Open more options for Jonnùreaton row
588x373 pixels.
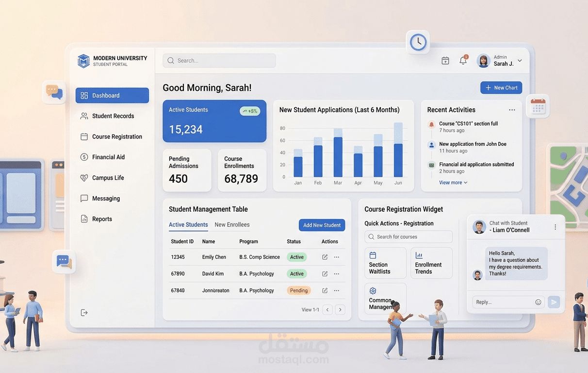[336, 290]
